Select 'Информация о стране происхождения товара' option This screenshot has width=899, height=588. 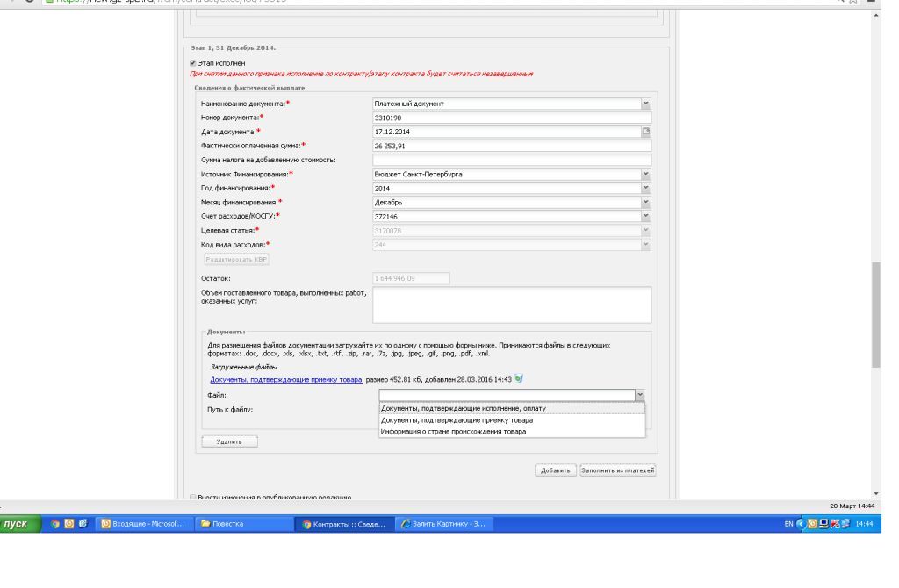(x=512, y=432)
